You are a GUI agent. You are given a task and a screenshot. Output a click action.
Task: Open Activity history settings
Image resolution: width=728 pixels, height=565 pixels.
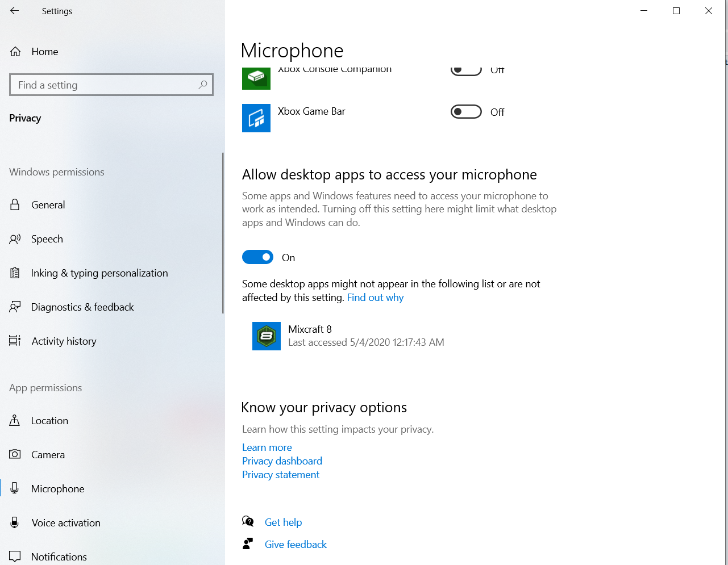pyautogui.click(x=64, y=341)
